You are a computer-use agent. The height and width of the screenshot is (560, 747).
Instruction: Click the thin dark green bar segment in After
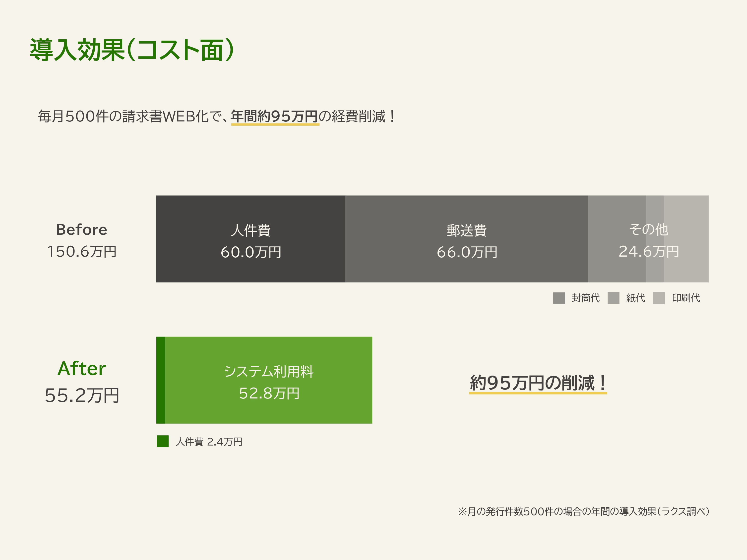coord(161,380)
